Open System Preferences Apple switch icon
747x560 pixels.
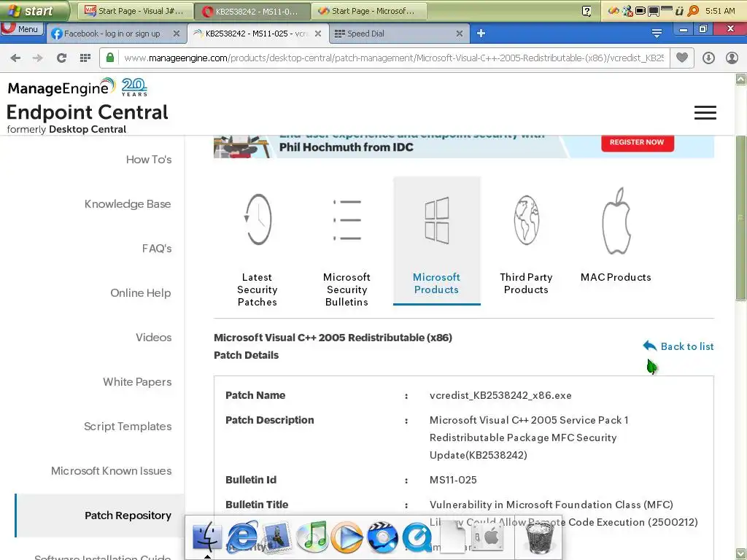pyautogui.click(x=488, y=537)
